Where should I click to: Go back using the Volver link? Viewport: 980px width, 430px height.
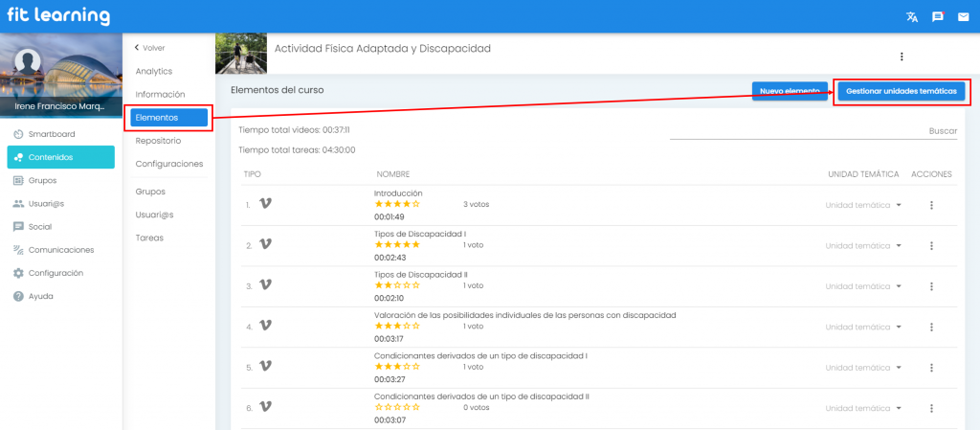pyautogui.click(x=149, y=47)
